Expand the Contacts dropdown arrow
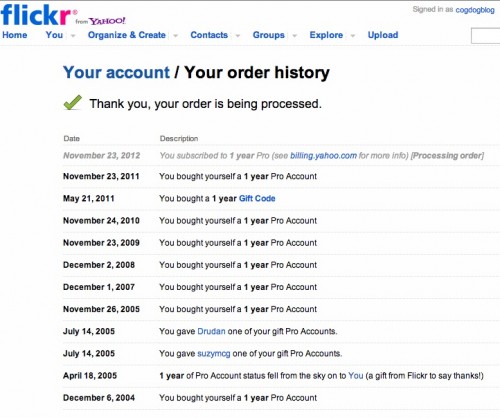This screenshot has width=500, height=418. click(x=238, y=35)
